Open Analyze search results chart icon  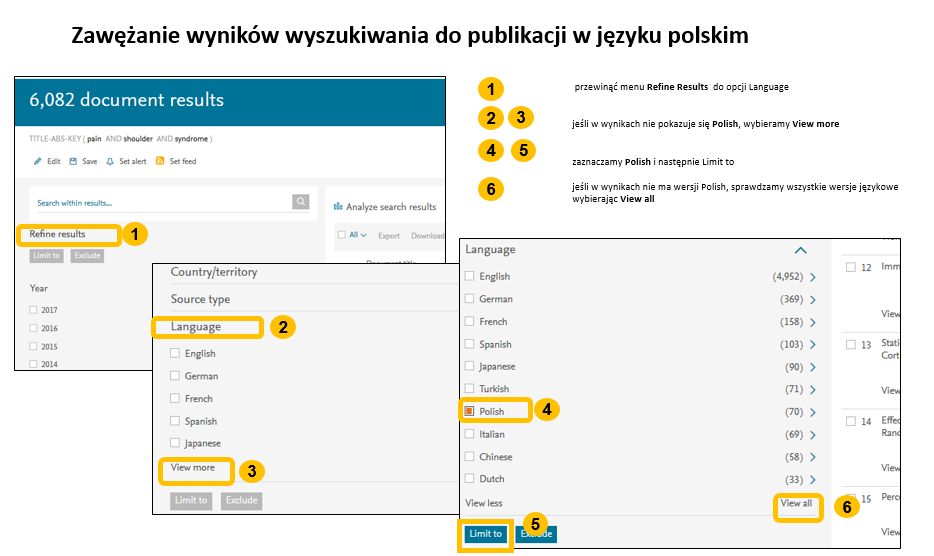(337, 207)
